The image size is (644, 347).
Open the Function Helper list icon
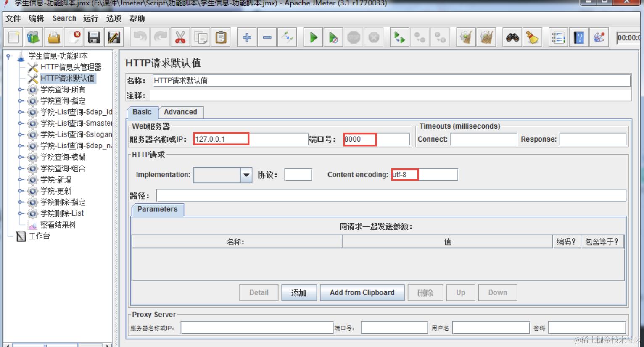point(558,37)
